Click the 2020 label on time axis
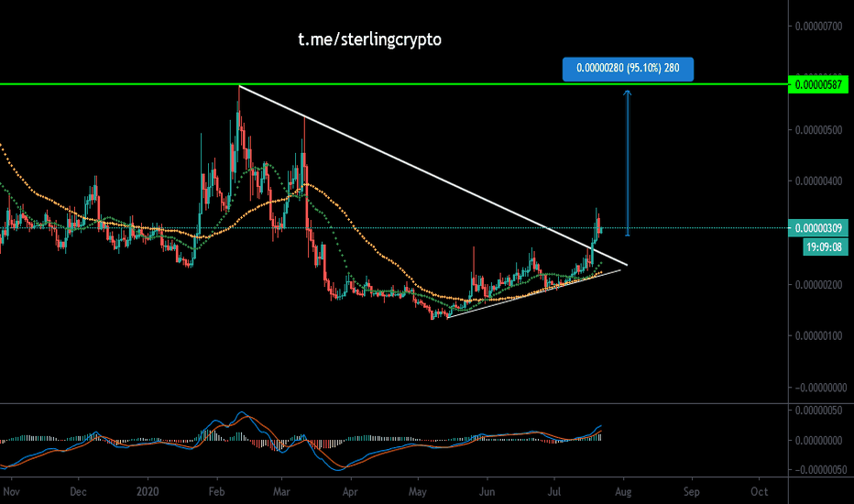 (x=147, y=491)
